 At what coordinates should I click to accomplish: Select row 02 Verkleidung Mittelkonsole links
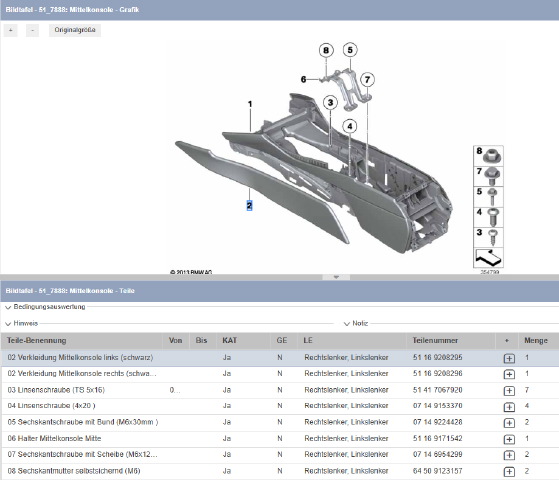click(280, 358)
